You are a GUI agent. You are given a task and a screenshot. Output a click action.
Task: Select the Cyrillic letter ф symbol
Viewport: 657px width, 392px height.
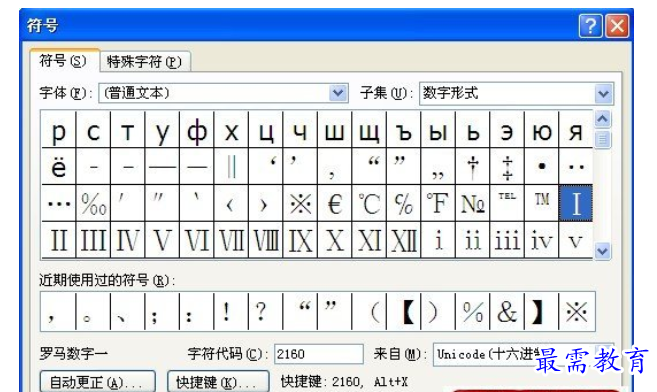click(x=197, y=130)
